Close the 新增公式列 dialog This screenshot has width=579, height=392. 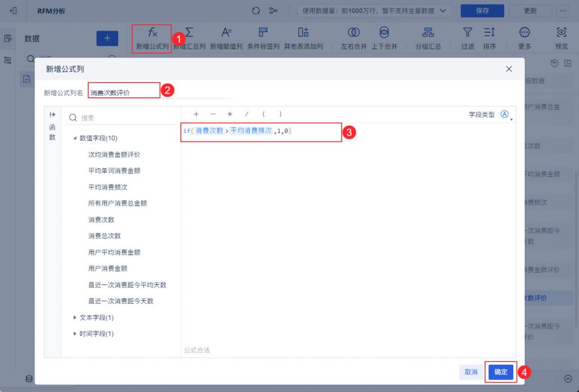tap(509, 69)
